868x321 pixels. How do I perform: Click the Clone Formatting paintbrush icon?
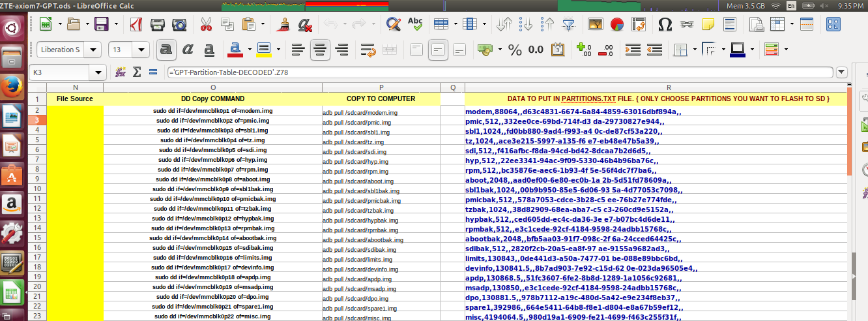[282, 25]
